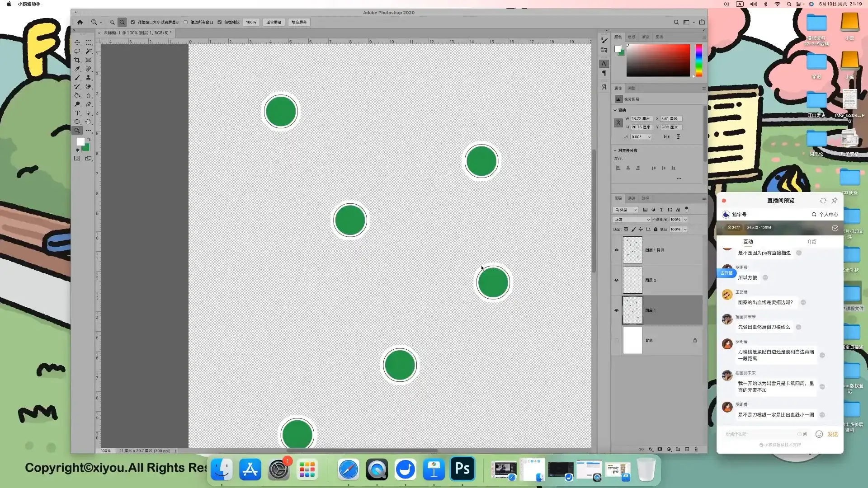868x488 pixels.
Task: Switch to the 通道 channels tab
Action: tap(632, 198)
